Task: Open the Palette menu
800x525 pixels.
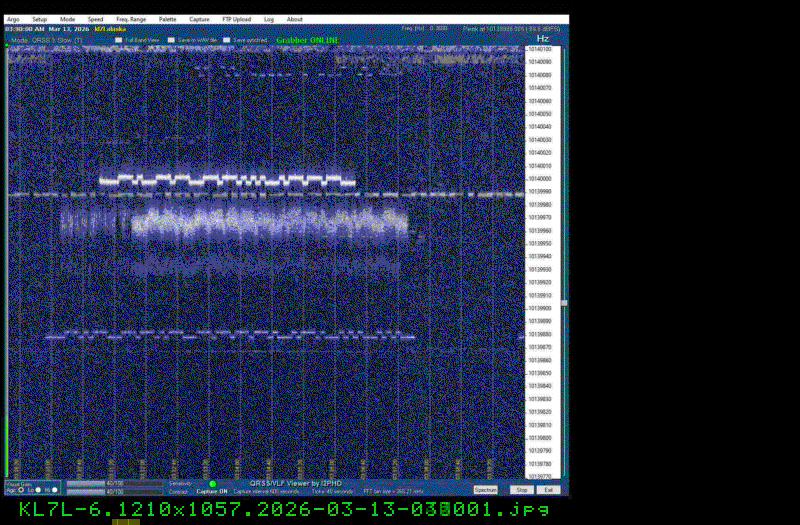Action: point(167,19)
